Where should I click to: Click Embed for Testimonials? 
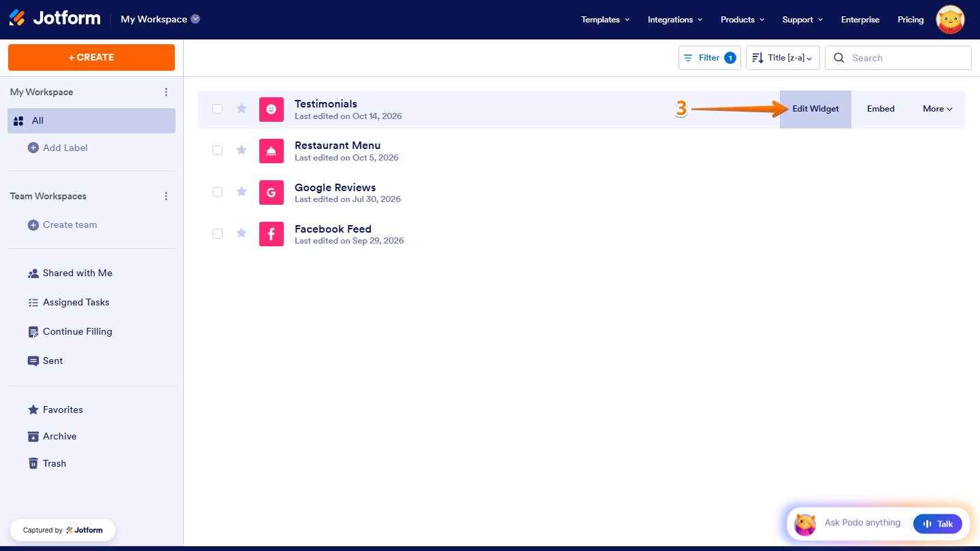pyautogui.click(x=881, y=109)
